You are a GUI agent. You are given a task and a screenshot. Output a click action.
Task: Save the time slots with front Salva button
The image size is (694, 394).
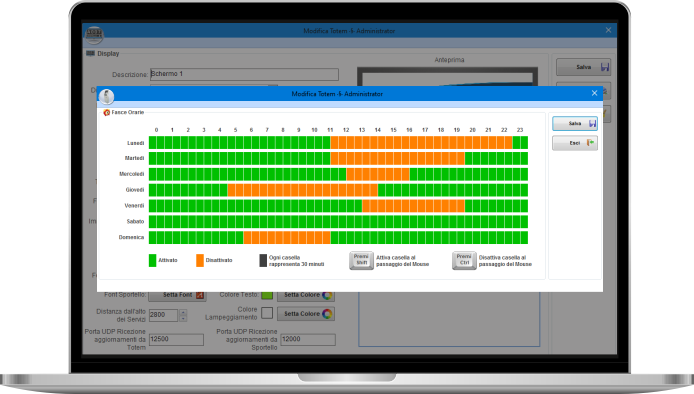tap(574, 124)
